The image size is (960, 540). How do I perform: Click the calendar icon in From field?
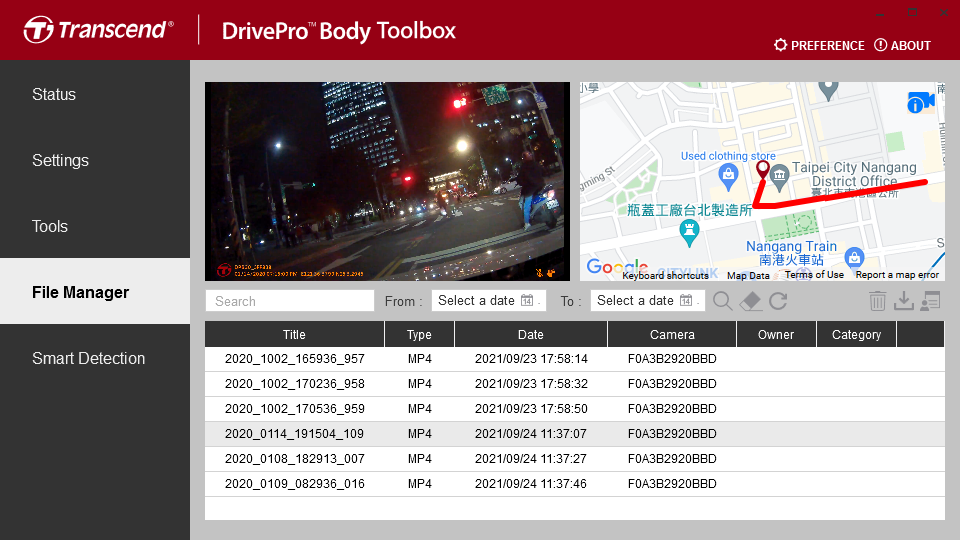click(527, 301)
